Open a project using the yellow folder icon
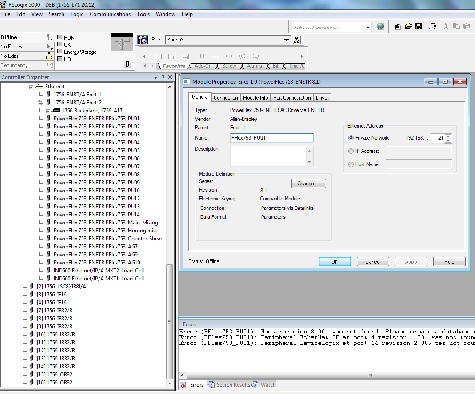 click(408, 26)
